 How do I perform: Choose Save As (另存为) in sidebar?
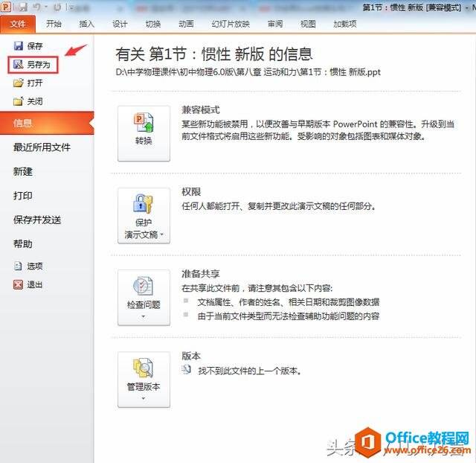coord(33,65)
